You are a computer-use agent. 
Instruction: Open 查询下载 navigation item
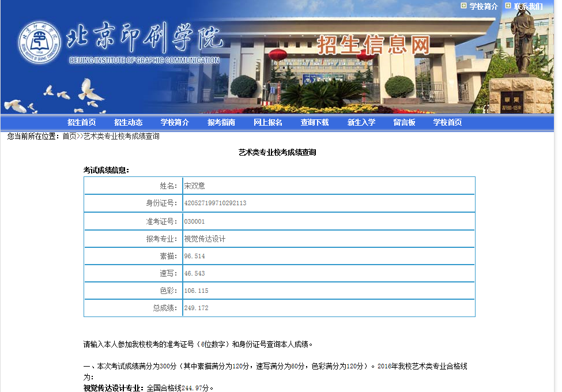(x=315, y=123)
